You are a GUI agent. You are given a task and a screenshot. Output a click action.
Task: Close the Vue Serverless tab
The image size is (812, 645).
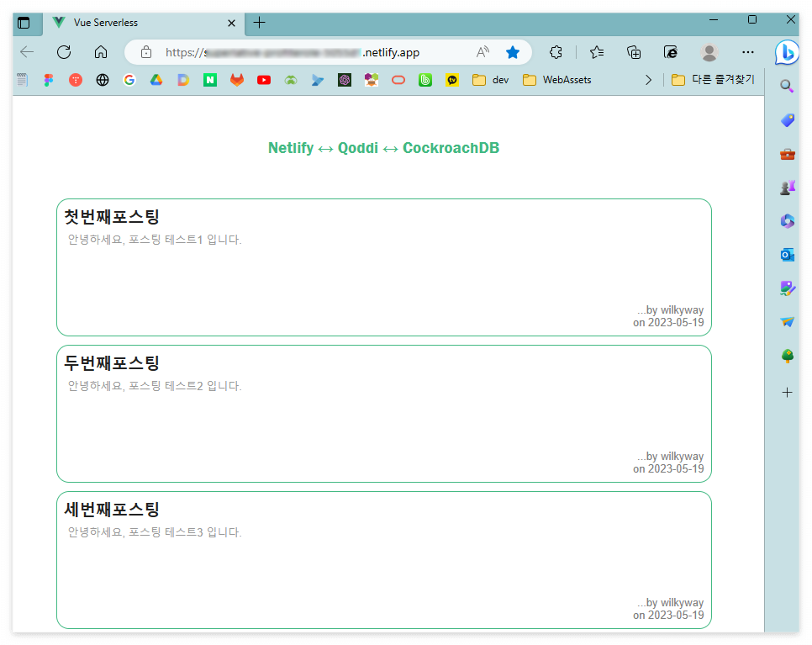[x=231, y=23]
